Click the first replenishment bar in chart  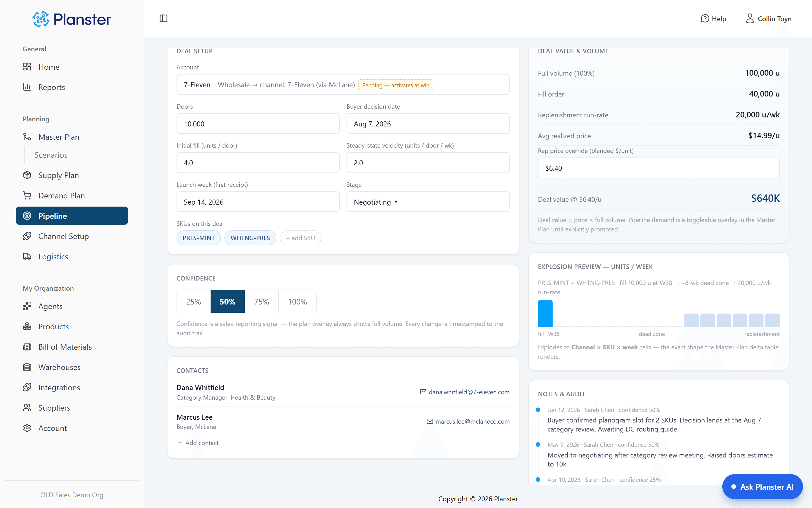click(x=691, y=320)
